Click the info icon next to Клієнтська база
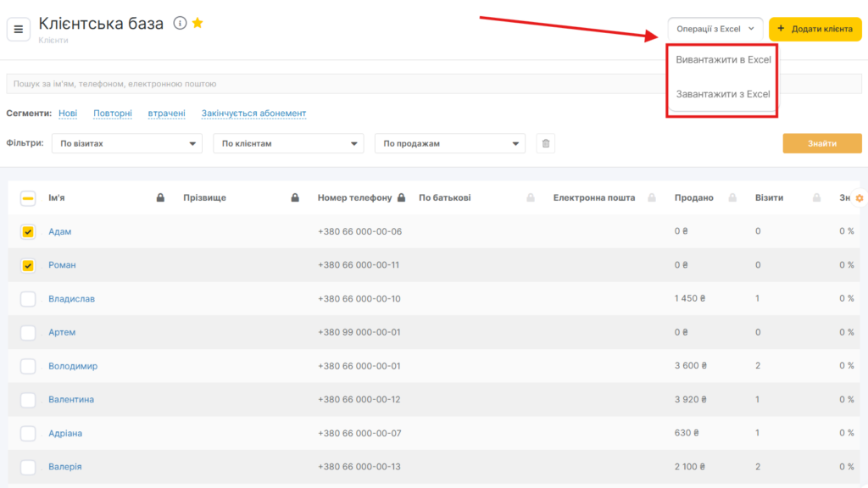This screenshot has height=488, width=868. pos(180,24)
